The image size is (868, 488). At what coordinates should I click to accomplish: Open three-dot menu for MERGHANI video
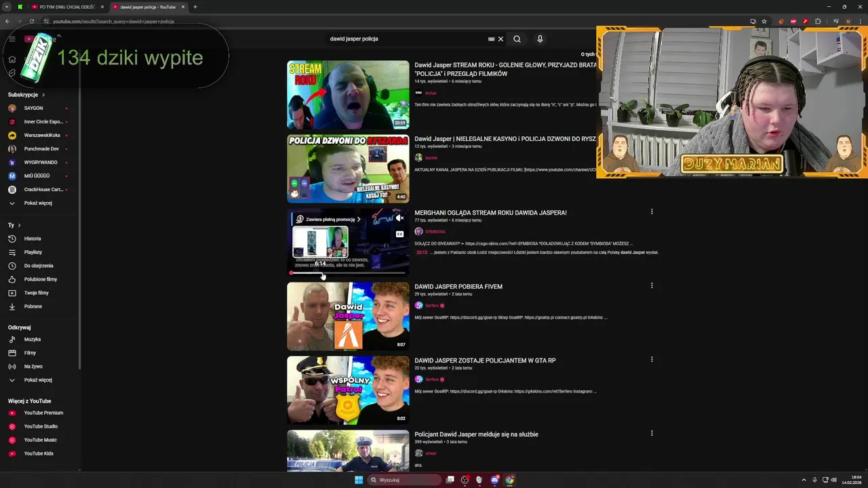tap(652, 211)
